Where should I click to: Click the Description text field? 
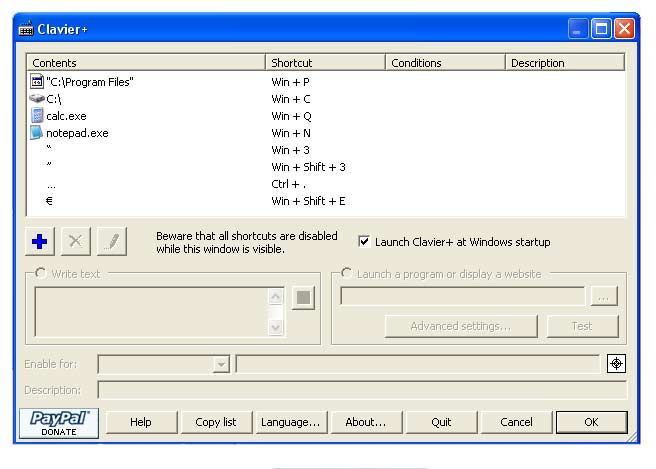[361, 390]
